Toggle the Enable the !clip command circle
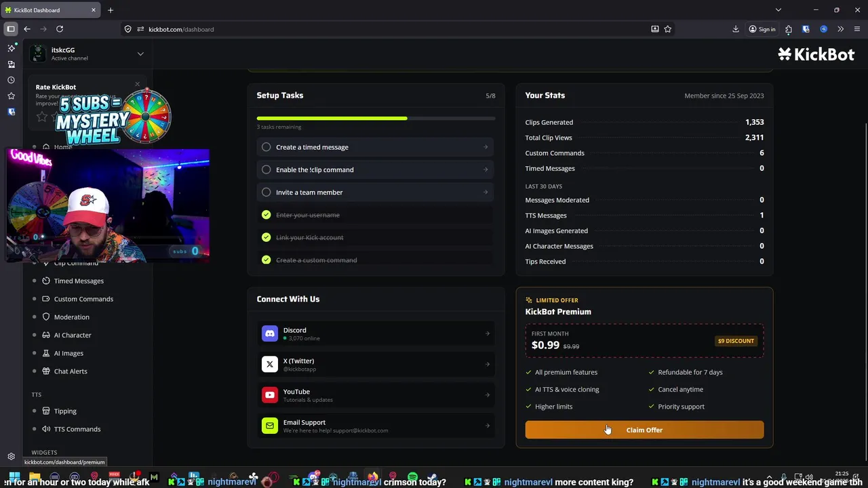Image resolution: width=868 pixels, height=488 pixels. (267, 169)
